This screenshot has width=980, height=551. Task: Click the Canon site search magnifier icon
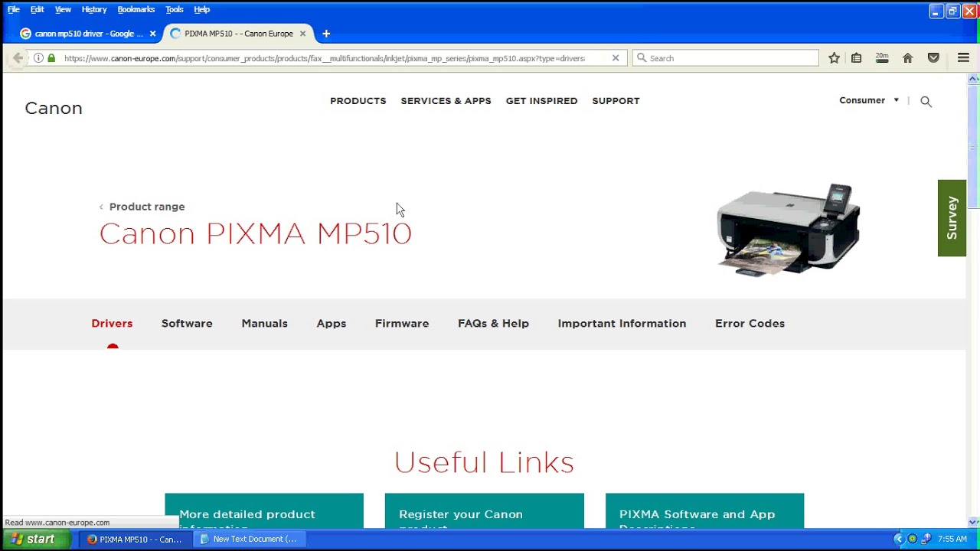coord(926,101)
